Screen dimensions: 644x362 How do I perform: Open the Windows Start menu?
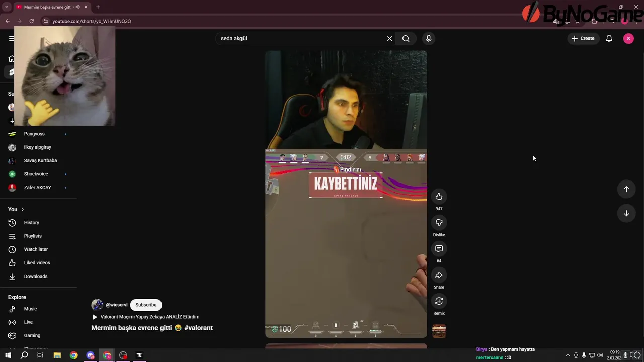[x=8, y=355]
